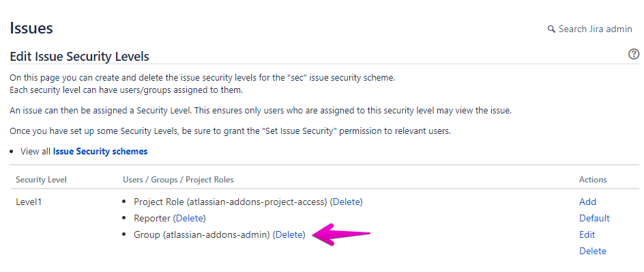Click Add in the Actions column
This screenshot has width=644, height=272.
tap(588, 202)
